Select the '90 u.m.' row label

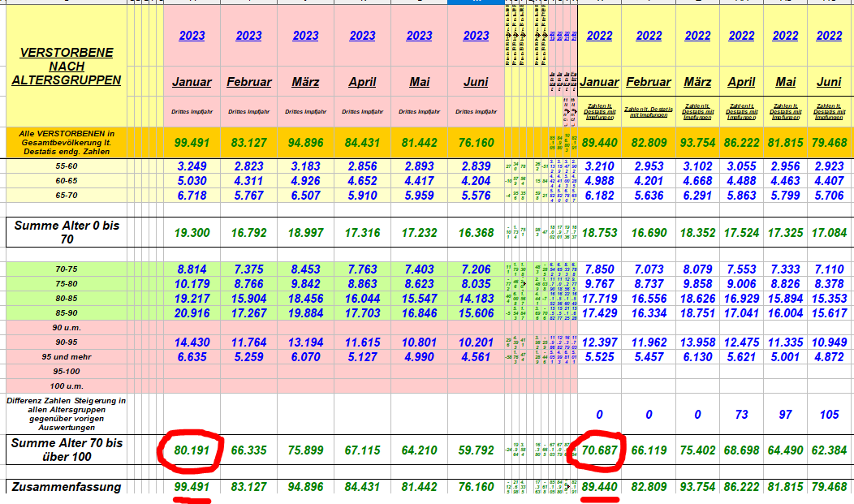coord(67,328)
